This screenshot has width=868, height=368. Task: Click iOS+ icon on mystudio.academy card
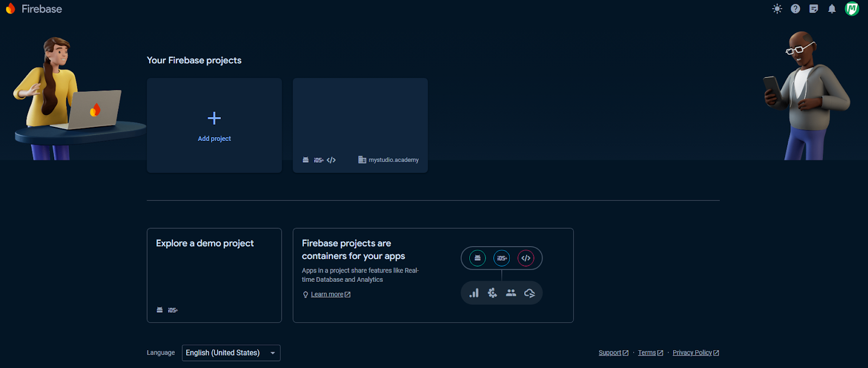pyautogui.click(x=318, y=160)
